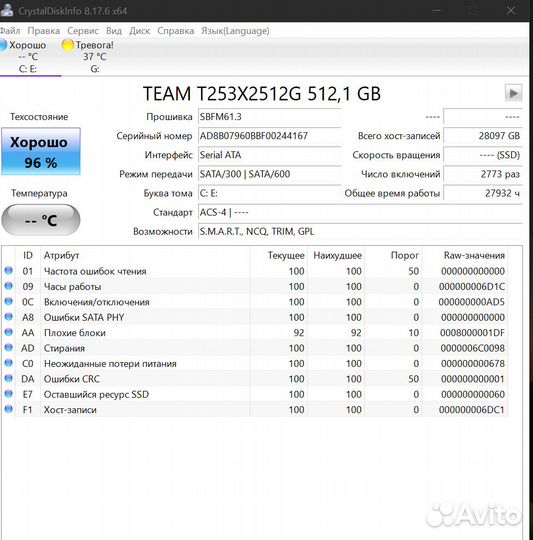Click the Стандарт field ACS-4
Screen dimensions: 533x540
click(360, 212)
